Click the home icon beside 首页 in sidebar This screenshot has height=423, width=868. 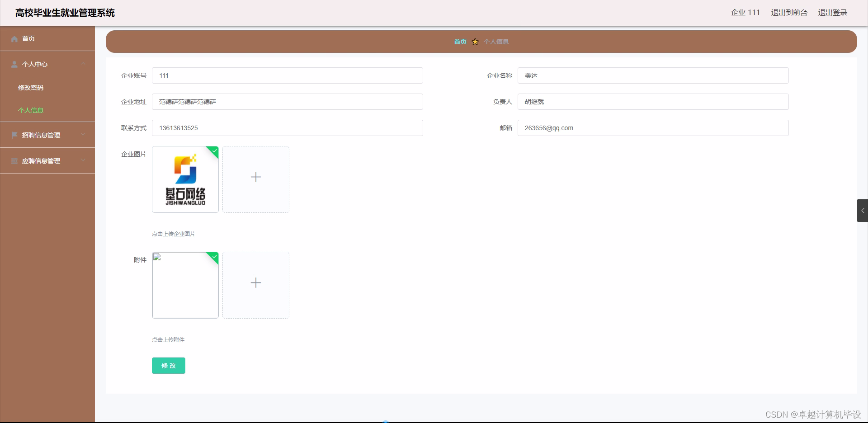point(14,38)
